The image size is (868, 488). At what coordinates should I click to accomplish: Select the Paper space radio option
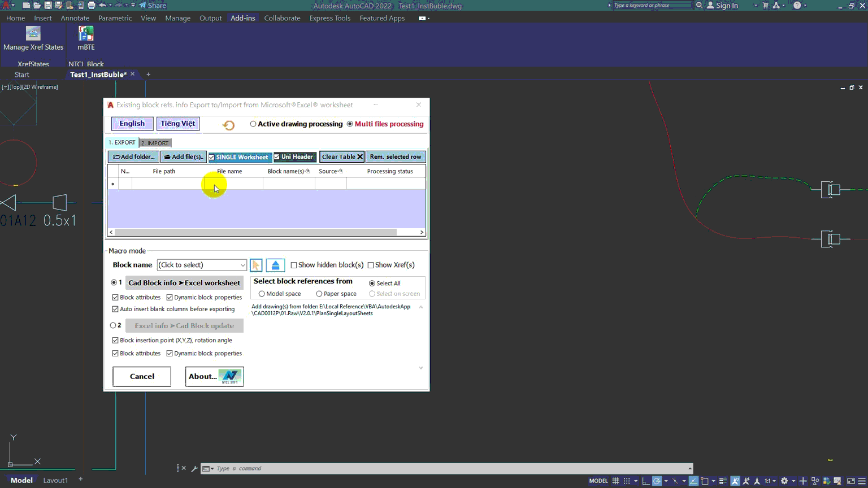click(319, 294)
